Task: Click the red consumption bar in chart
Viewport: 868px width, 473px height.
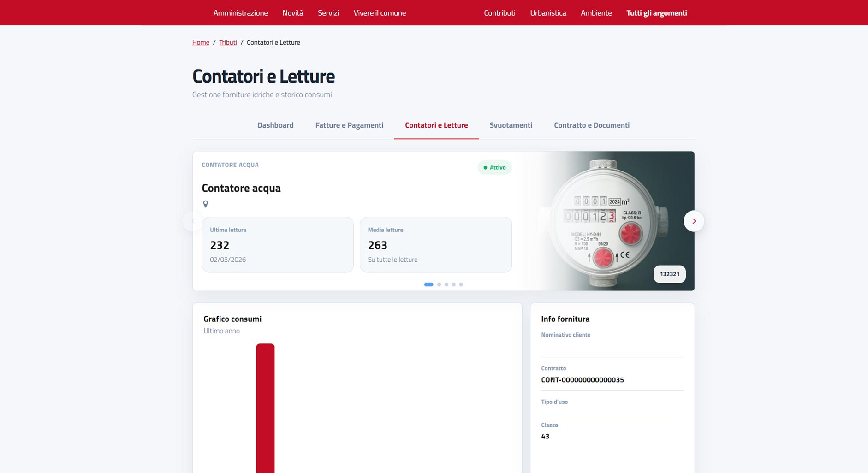Action: (265, 408)
